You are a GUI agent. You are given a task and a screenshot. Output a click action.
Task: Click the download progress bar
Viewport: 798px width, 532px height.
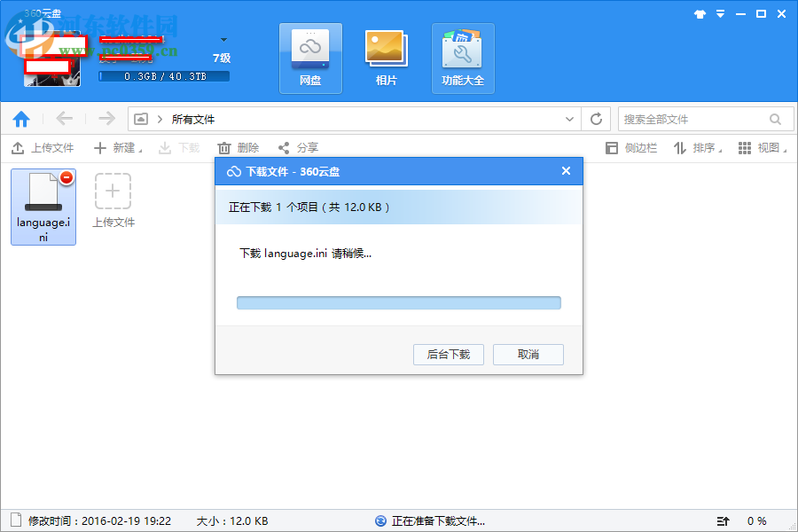click(398, 302)
